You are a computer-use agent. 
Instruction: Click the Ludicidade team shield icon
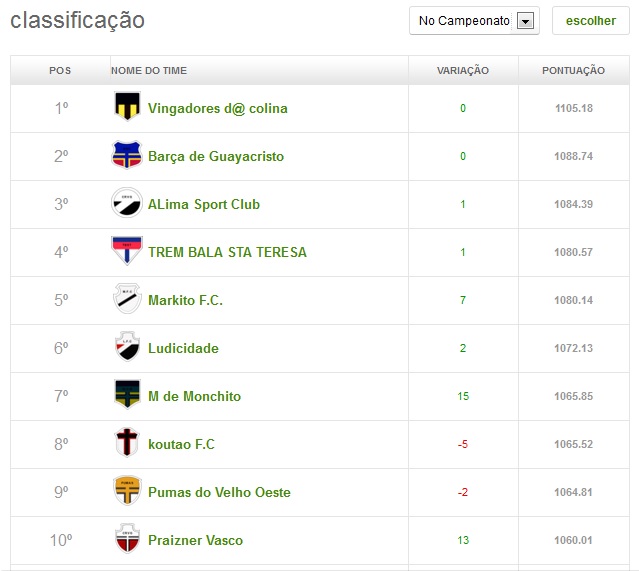tap(127, 348)
